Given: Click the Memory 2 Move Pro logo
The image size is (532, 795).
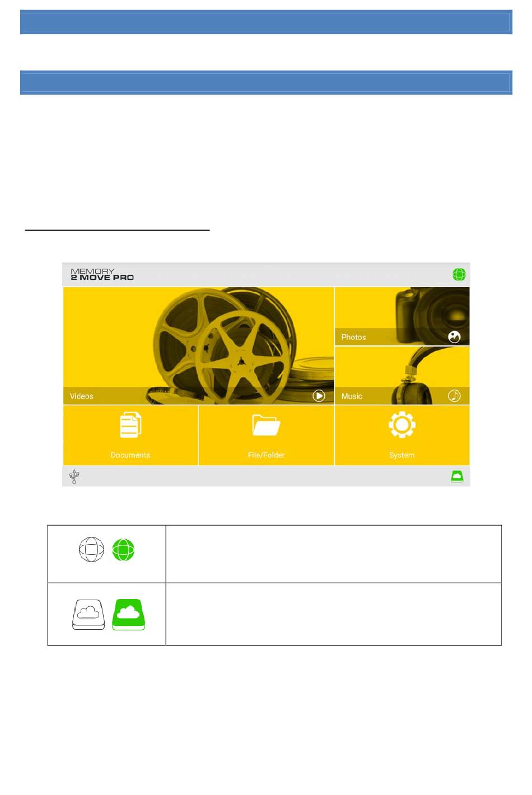Looking at the screenshot, I should click(x=102, y=274).
